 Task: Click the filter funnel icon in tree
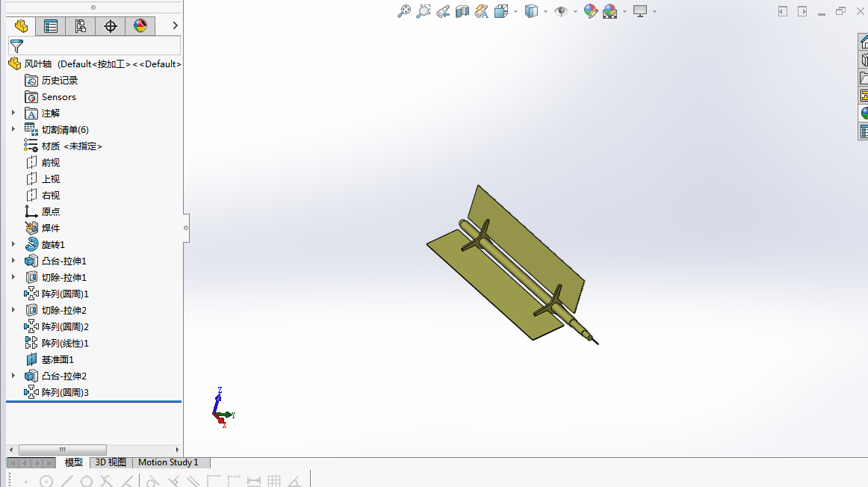[16, 46]
